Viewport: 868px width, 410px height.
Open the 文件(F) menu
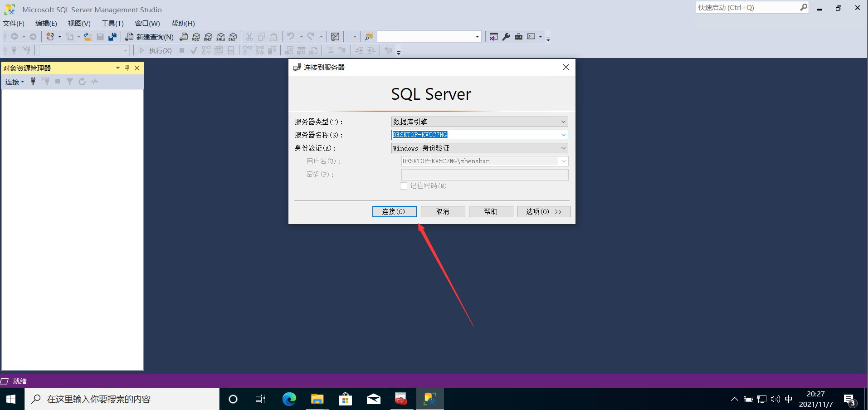pos(14,23)
